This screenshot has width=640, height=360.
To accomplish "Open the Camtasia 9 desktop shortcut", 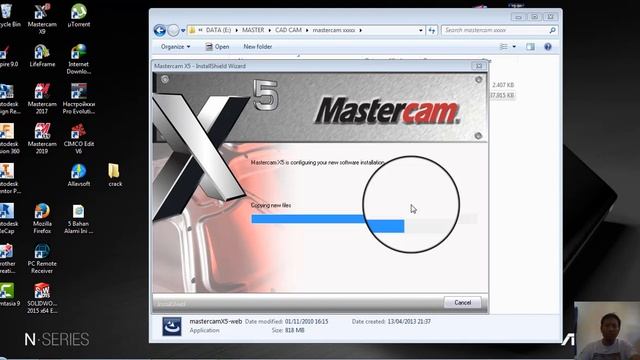I will point(8,295).
